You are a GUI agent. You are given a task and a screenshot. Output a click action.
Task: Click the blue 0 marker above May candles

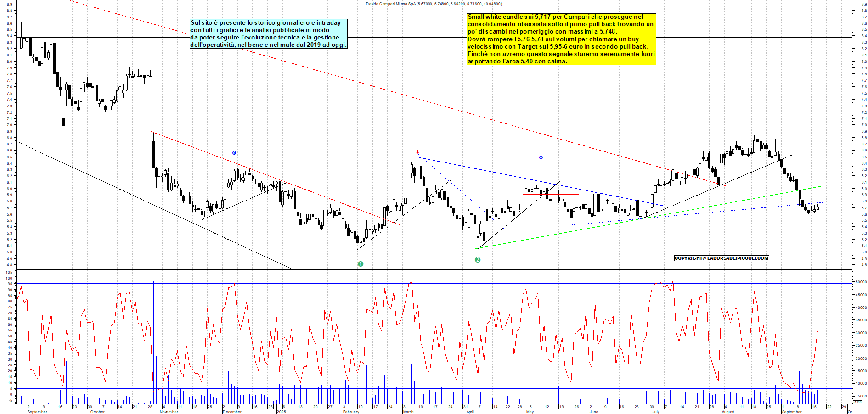point(541,157)
